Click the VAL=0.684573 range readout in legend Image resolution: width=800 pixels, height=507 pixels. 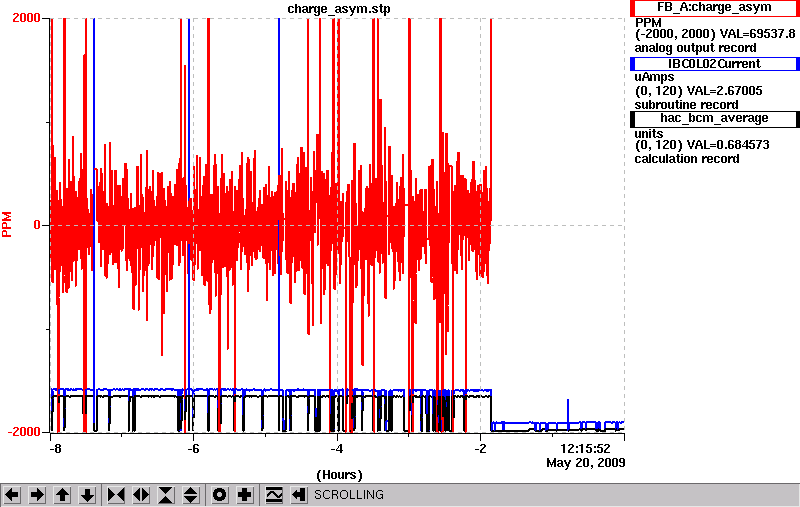point(702,145)
